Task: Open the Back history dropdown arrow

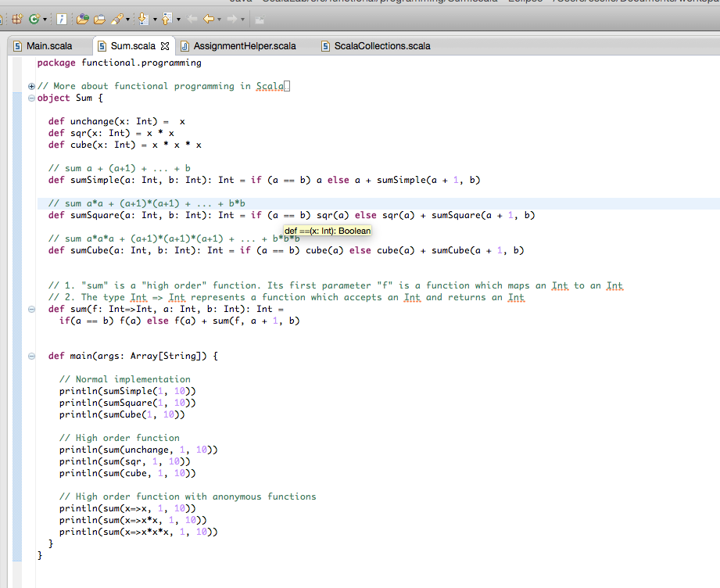Action: (x=220, y=20)
